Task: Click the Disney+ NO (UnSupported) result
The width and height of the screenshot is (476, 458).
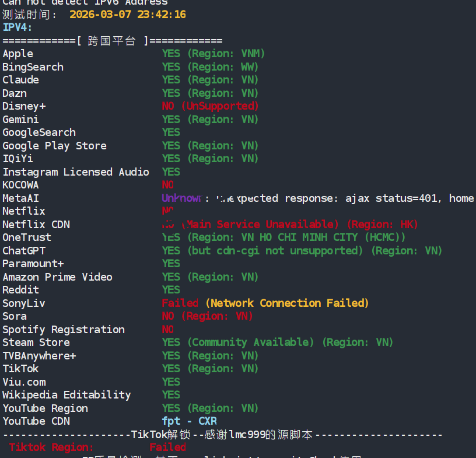Action: (x=210, y=106)
